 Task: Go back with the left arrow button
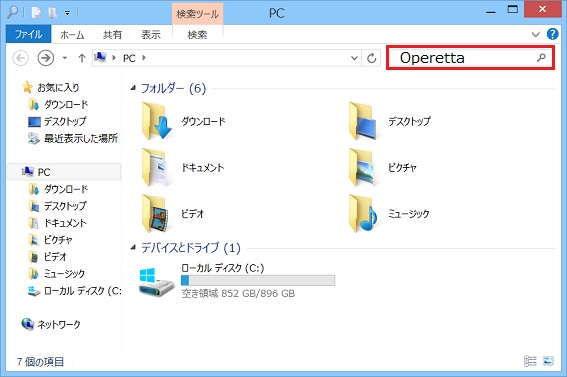(21, 58)
